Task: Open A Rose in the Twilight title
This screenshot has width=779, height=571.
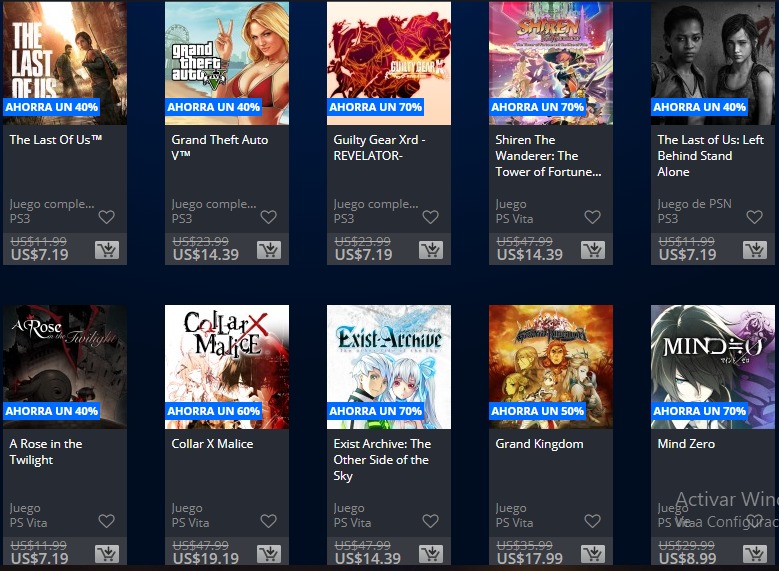Action: tap(46, 452)
